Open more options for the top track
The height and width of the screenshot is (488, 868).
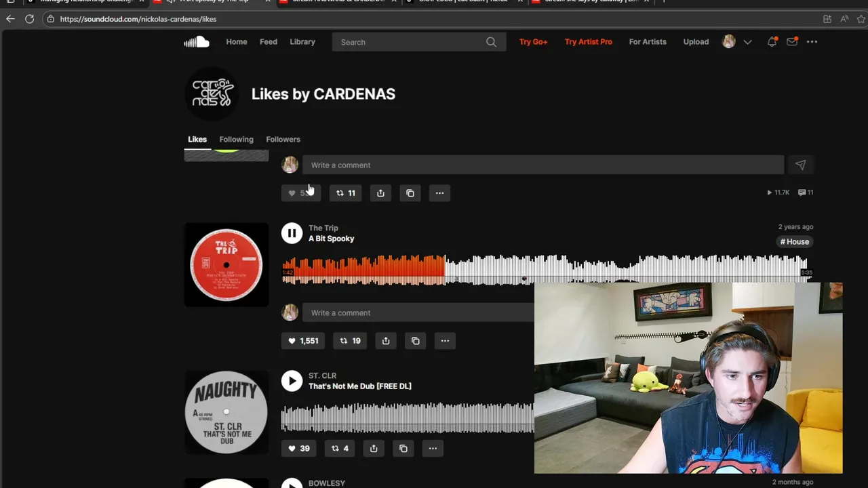[x=439, y=193]
